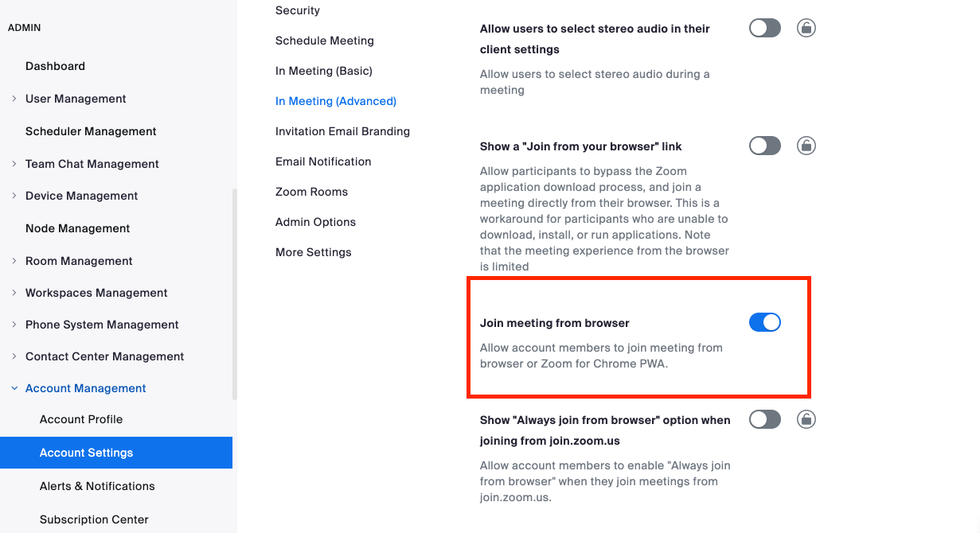The width and height of the screenshot is (980, 533).
Task: Open Account Profile page
Action: (81, 419)
